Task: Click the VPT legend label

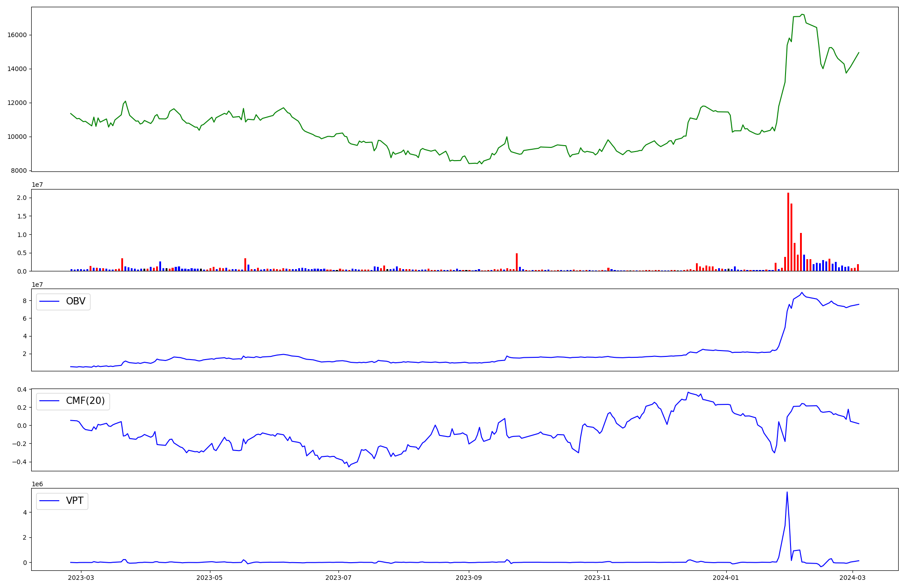Action: coord(75,501)
